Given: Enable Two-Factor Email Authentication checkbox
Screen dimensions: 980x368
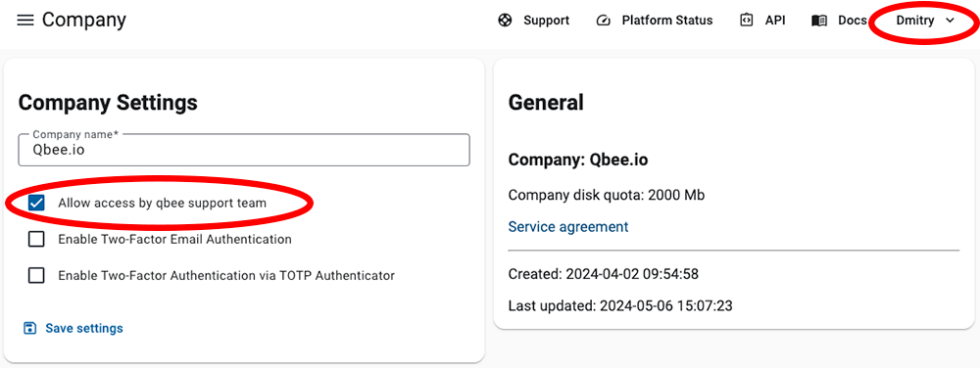Looking at the screenshot, I should click(36, 239).
